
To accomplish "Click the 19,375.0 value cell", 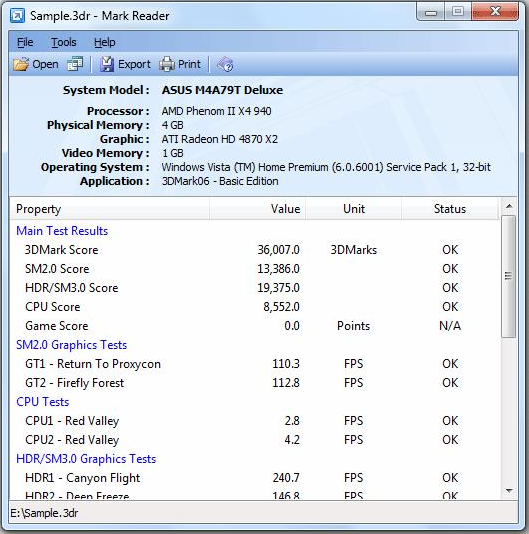I will point(278,288).
